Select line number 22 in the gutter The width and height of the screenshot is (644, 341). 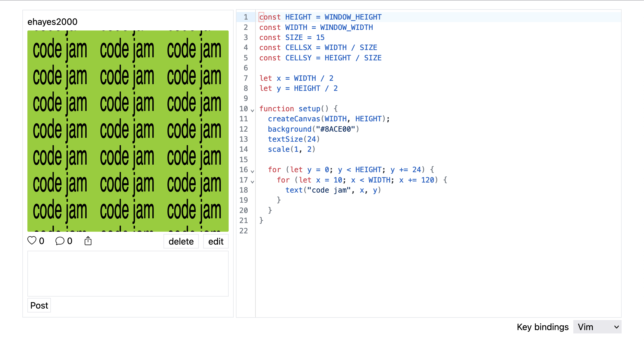(x=243, y=231)
